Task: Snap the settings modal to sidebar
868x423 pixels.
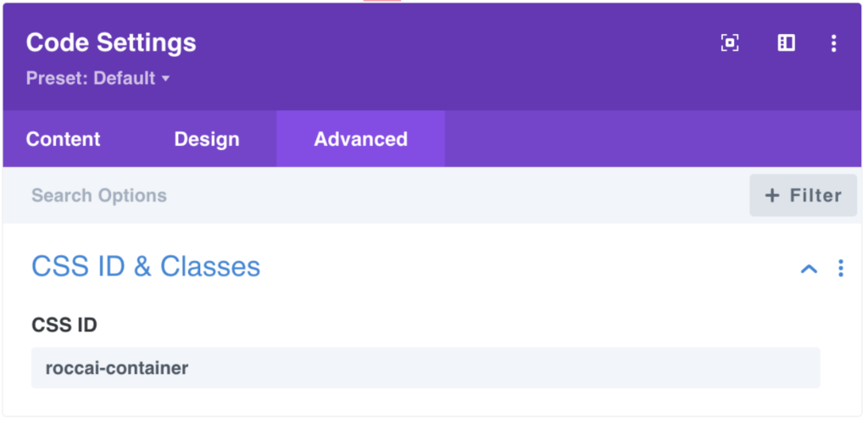Action: pyautogui.click(x=786, y=42)
